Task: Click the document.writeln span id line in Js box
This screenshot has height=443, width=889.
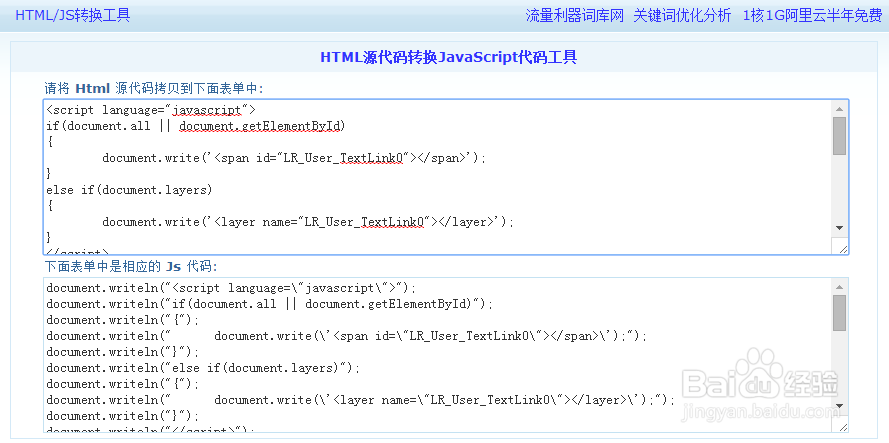Action: [x=346, y=336]
